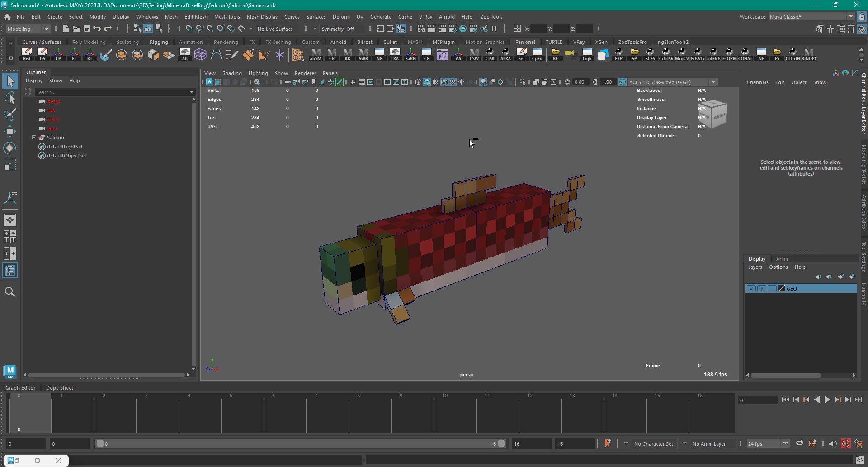This screenshot has width=868, height=467.
Task: Click the IPR render icon
Action: click(x=442, y=29)
